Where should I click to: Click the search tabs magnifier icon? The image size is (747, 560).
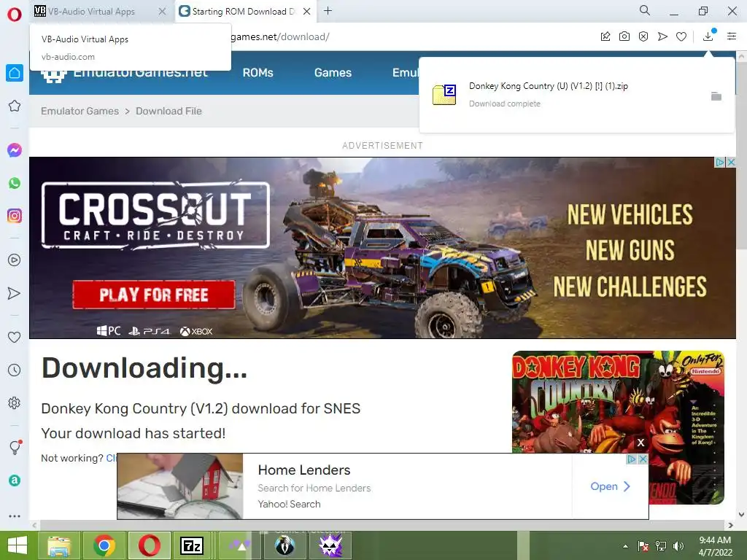point(645,10)
